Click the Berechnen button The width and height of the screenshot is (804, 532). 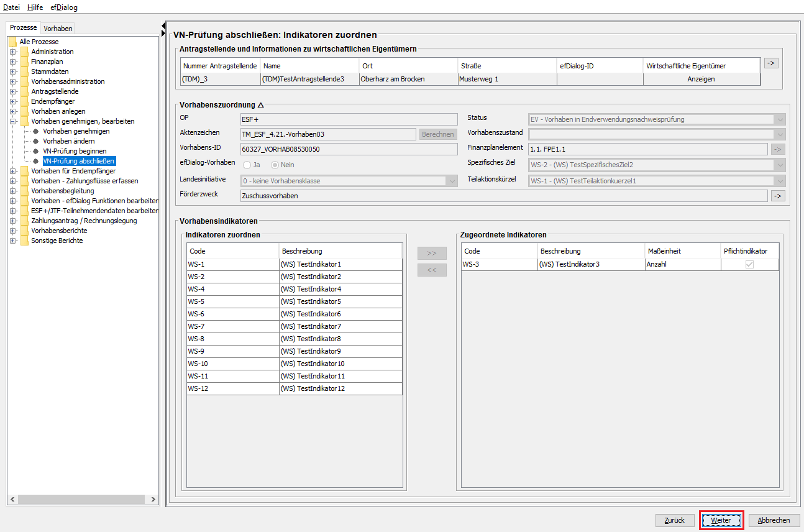(438, 134)
